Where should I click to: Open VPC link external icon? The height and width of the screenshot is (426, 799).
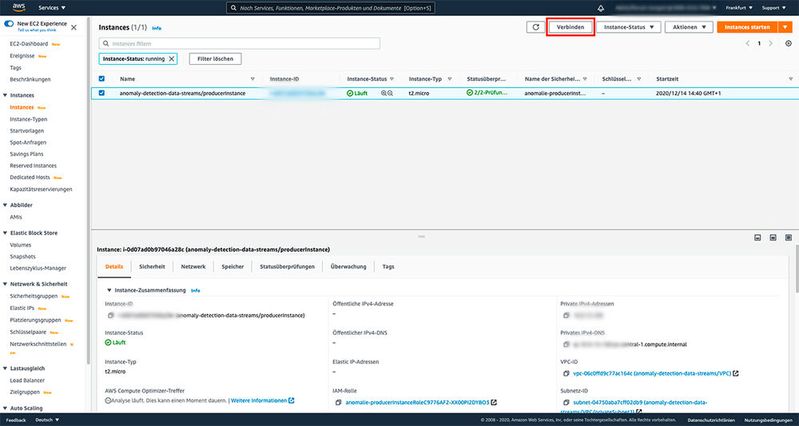736,374
